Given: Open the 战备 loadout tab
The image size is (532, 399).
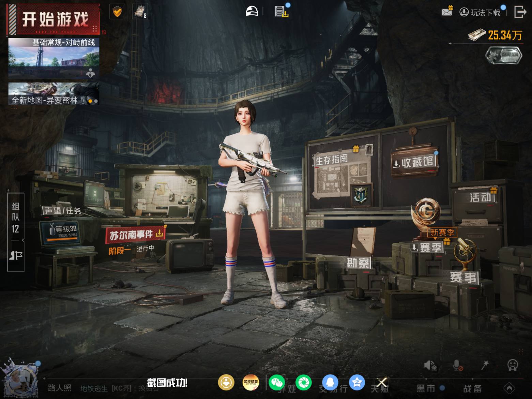Looking at the screenshot, I should click(x=472, y=388).
